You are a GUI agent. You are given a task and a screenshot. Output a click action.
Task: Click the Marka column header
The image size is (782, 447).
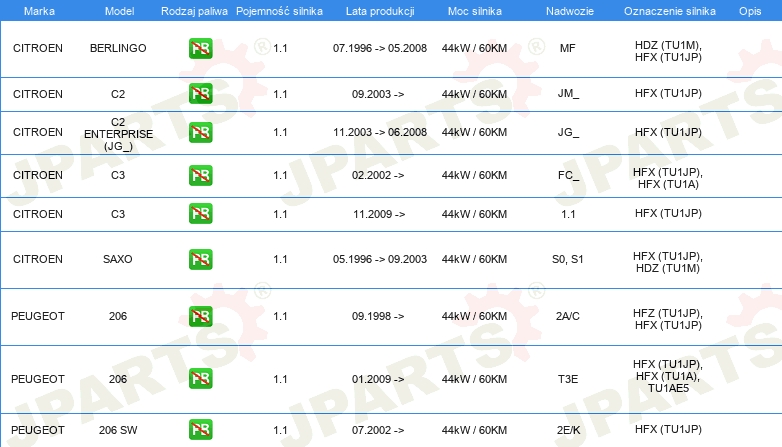point(39,11)
